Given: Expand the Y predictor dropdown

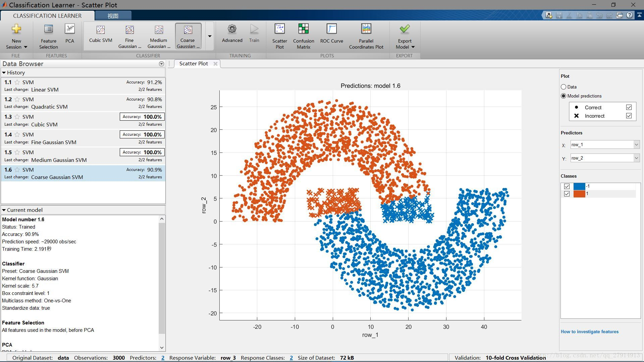Looking at the screenshot, I should pyautogui.click(x=636, y=158).
